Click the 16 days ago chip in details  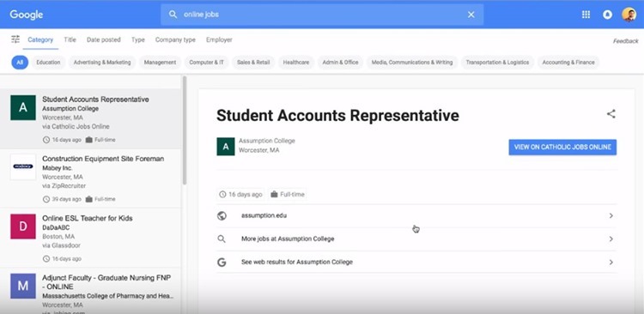(x=241, y=194)
